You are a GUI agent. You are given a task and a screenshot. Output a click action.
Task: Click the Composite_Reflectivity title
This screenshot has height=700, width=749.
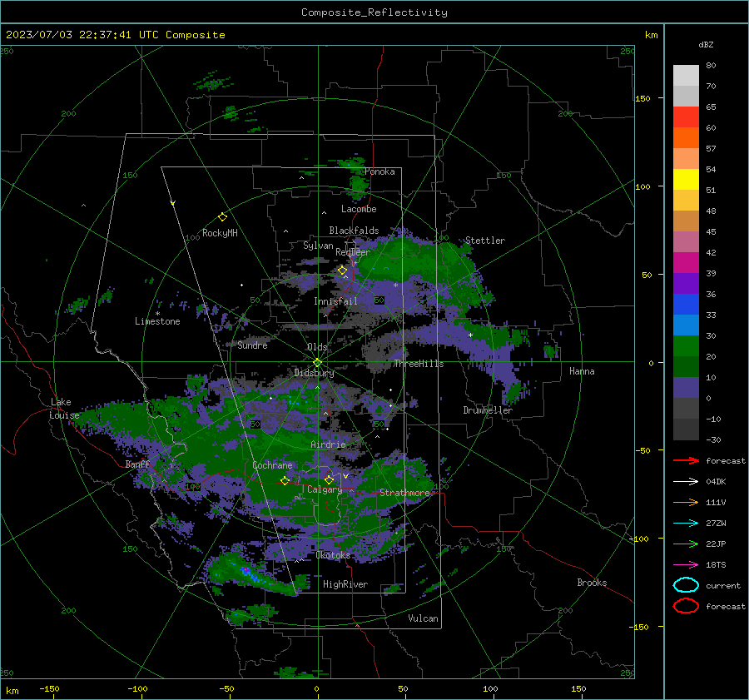point(374,12)
